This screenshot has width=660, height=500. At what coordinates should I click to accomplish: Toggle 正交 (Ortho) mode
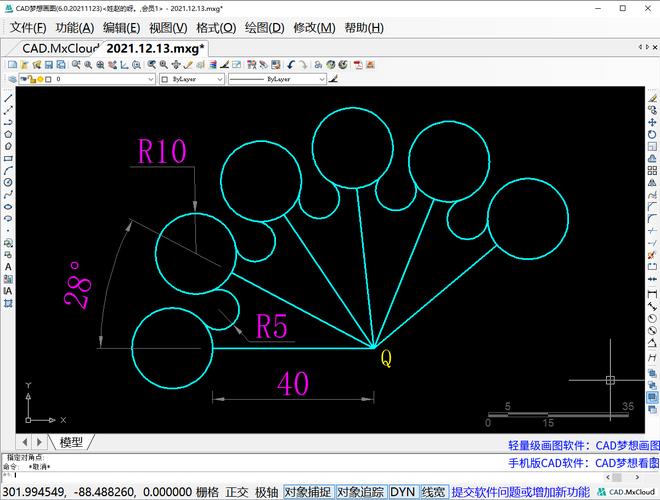(x=237, y=492)
